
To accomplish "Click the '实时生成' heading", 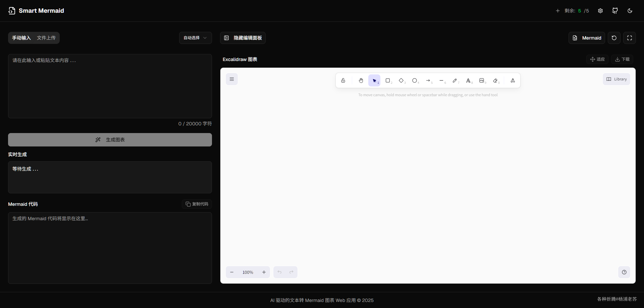I will tap(17, 155).
